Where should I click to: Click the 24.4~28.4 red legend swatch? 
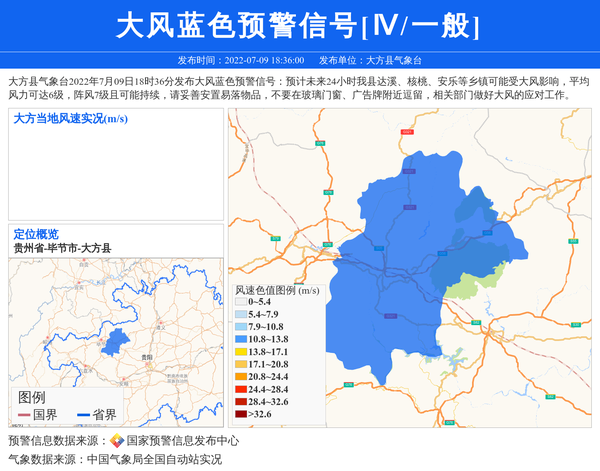241,389
